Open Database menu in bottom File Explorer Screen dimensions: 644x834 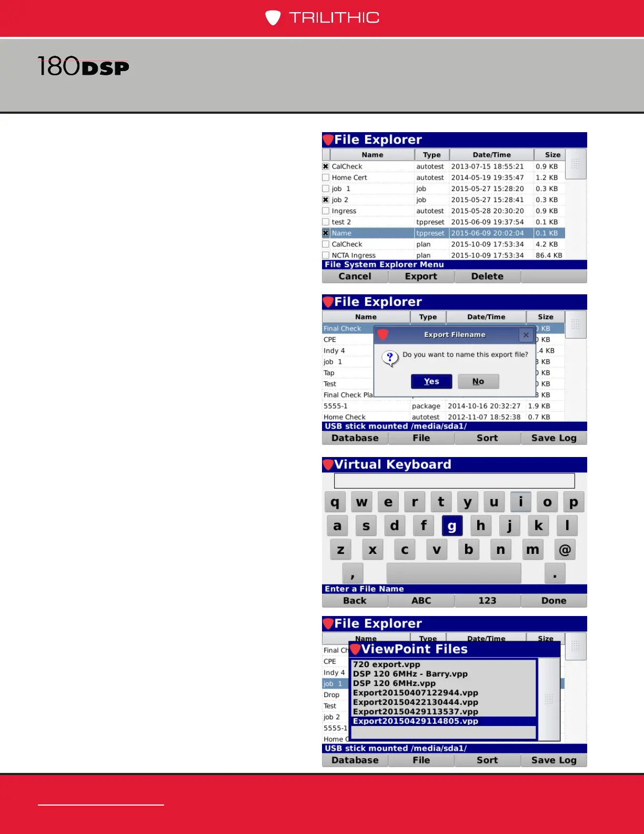click(x=355, y=760)
